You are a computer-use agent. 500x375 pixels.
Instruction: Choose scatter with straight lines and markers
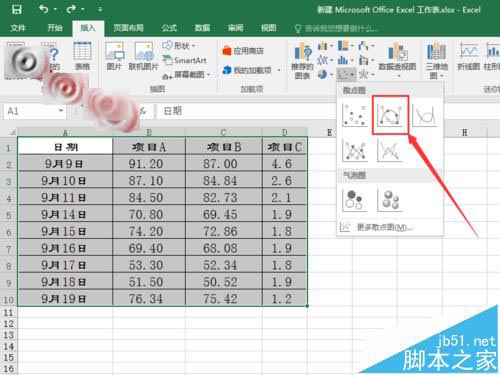pyautogui.click(x=355, y=150)
